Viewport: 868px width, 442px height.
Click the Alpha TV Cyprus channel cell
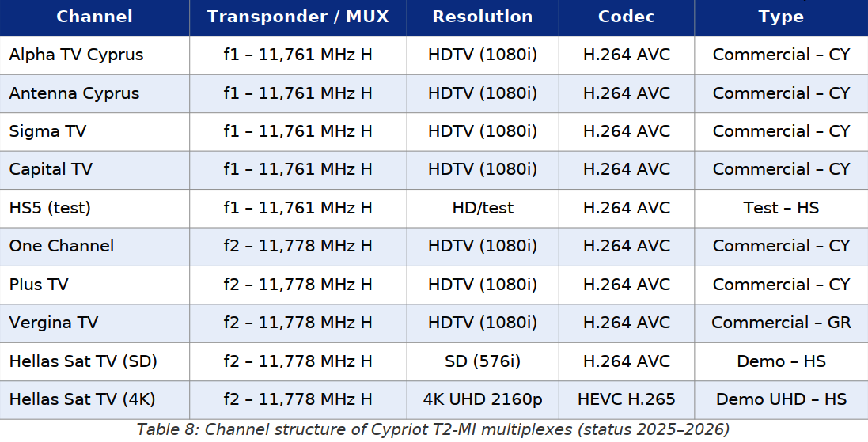[x=76, y=55]
